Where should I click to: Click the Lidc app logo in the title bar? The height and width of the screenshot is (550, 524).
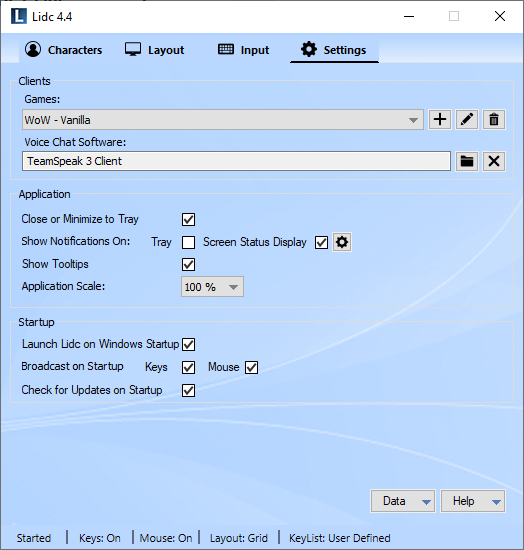[19, 16]
